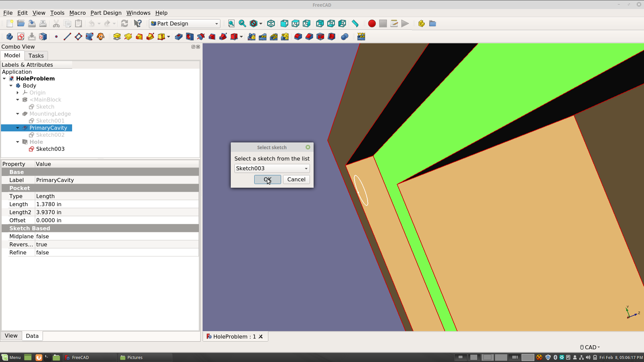The height and width of the screenshot is (362, 644).
Task: Open the additive primitive dropdown arrow
Action: click(168, 37)
